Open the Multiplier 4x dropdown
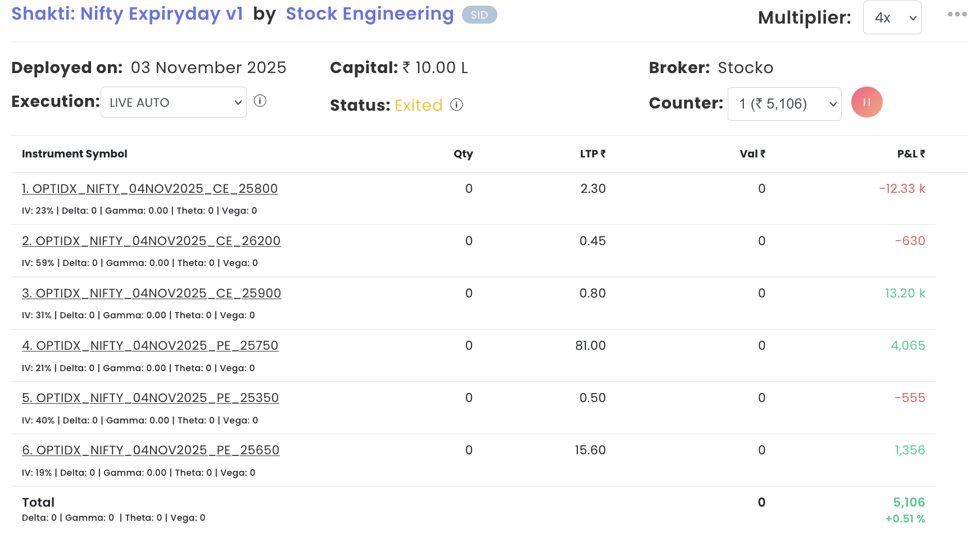 coord(892,18)
